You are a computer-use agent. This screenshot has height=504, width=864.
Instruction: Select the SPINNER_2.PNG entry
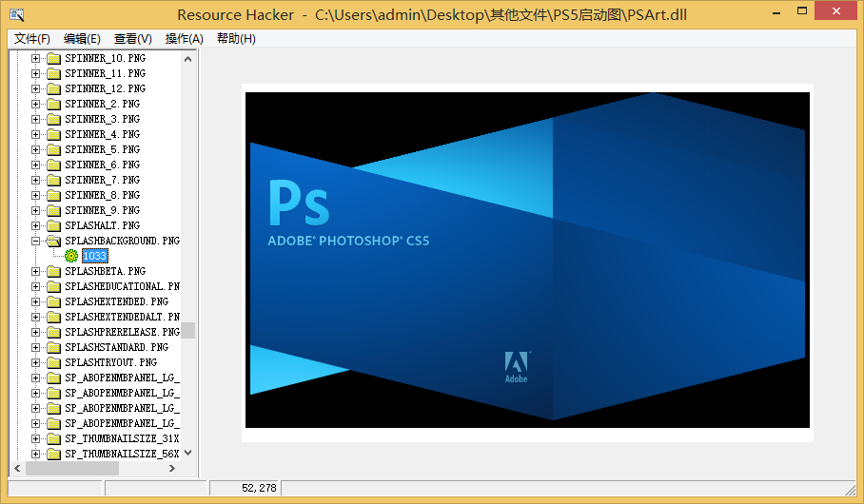tap(103, 104)
